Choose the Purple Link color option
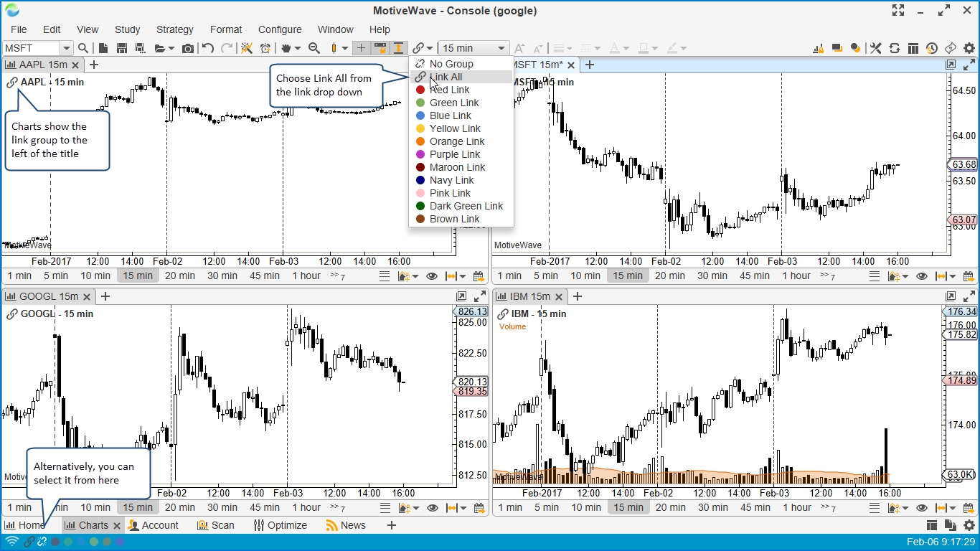The width and height of the screenshot is (980, 551). pos(461,154)
